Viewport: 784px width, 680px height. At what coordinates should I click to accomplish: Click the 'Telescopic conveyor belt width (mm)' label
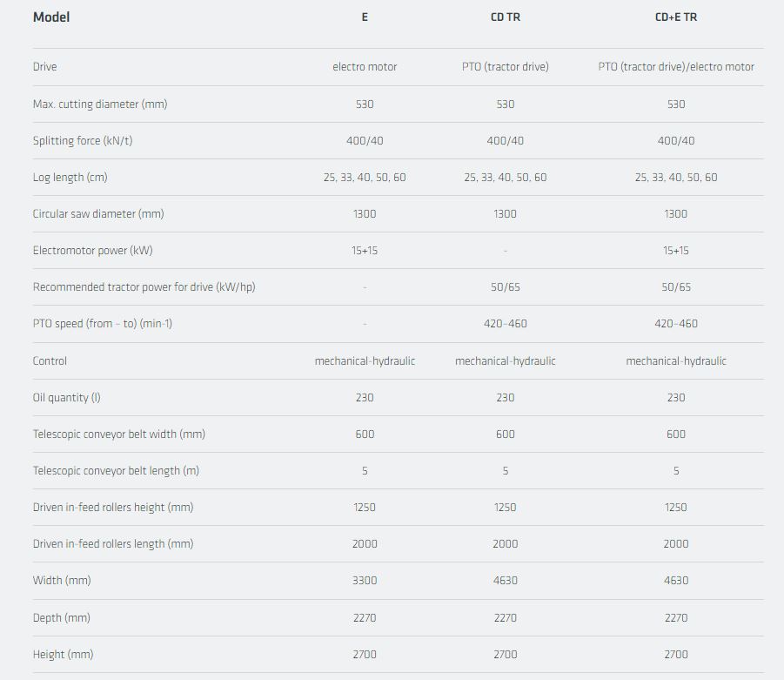pyautogui.click(x=119, y=434)
